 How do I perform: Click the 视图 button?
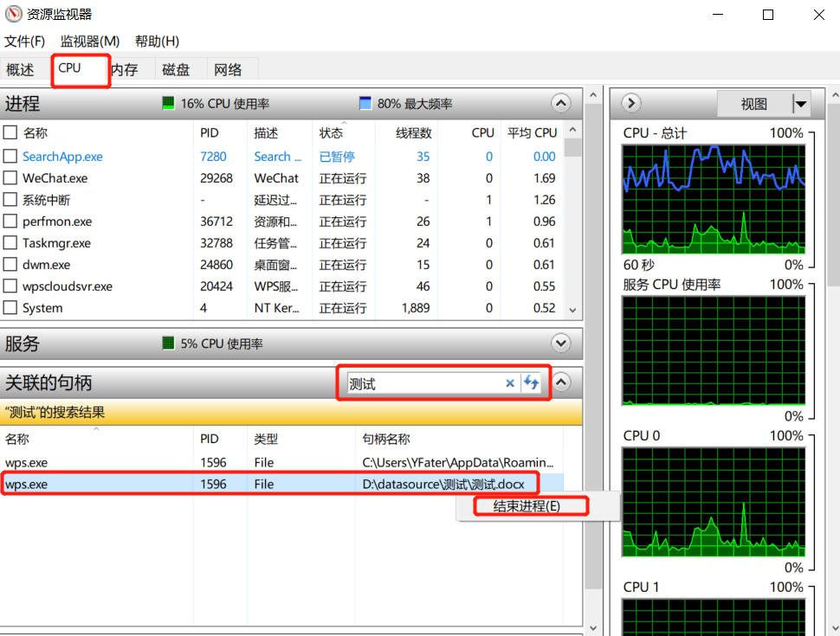point(754,103)
